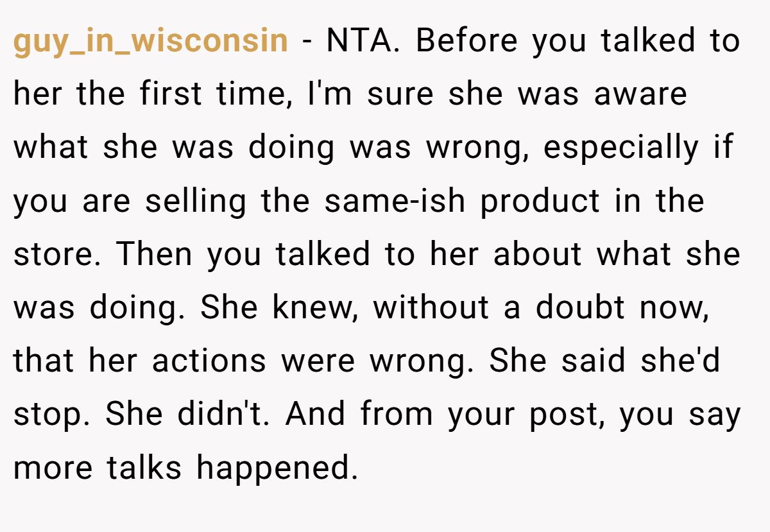Click the word "actions"

(x=209, y=361)
